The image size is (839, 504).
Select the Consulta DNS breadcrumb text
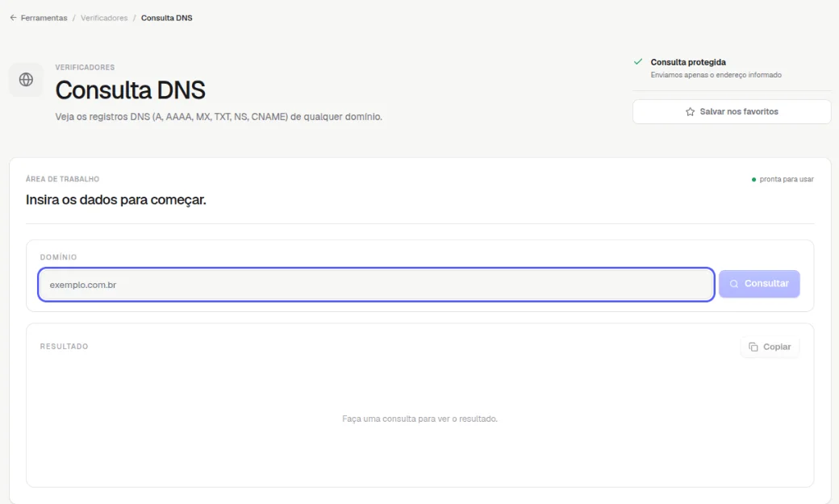(x=167, y=18)
